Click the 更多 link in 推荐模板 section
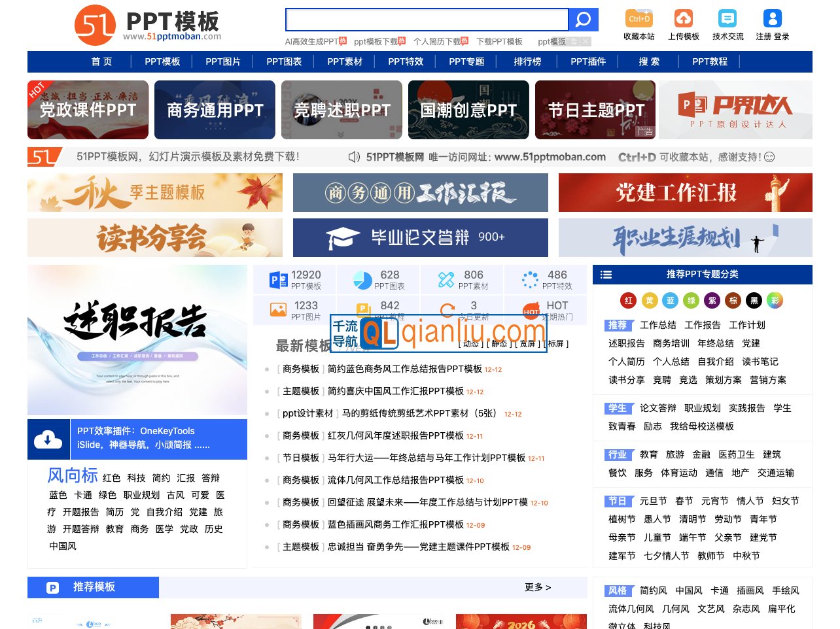Image resolution: width=840 pixels, height=629 pixels. click(x=536, y=587)
